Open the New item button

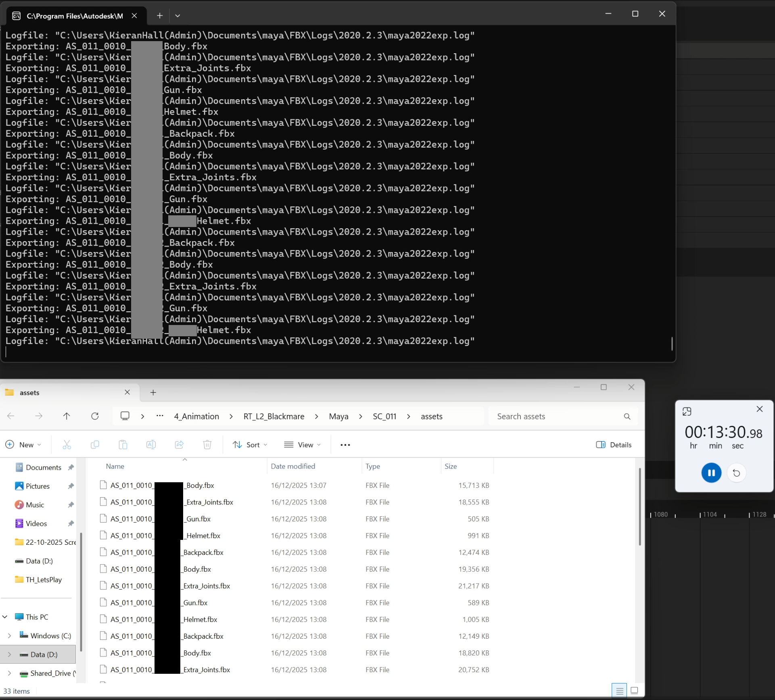23,445
